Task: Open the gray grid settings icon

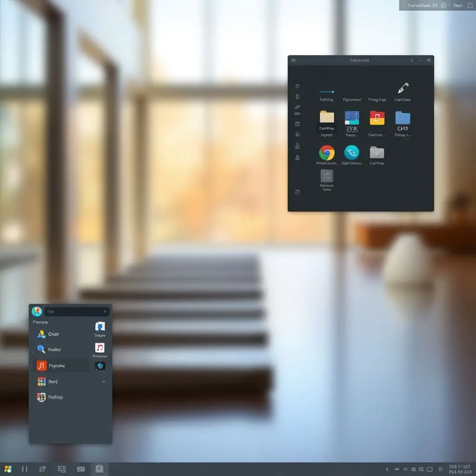Action: [327, 176]
